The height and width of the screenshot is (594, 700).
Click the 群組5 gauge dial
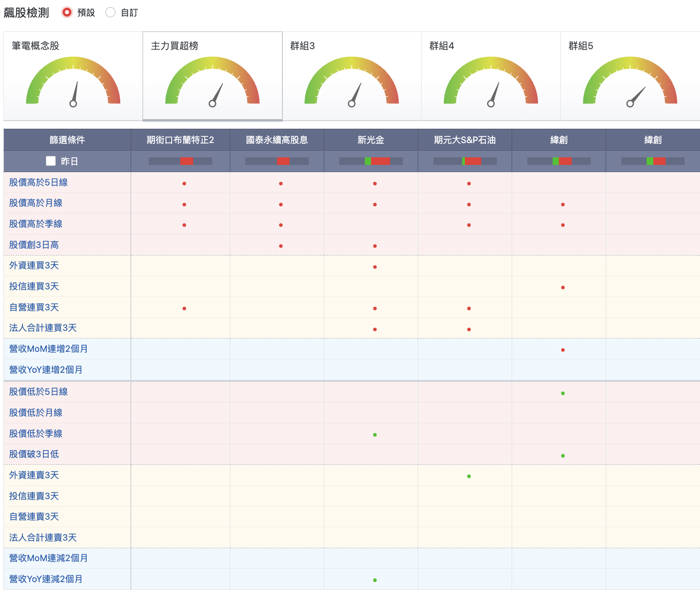pos(630,81)
